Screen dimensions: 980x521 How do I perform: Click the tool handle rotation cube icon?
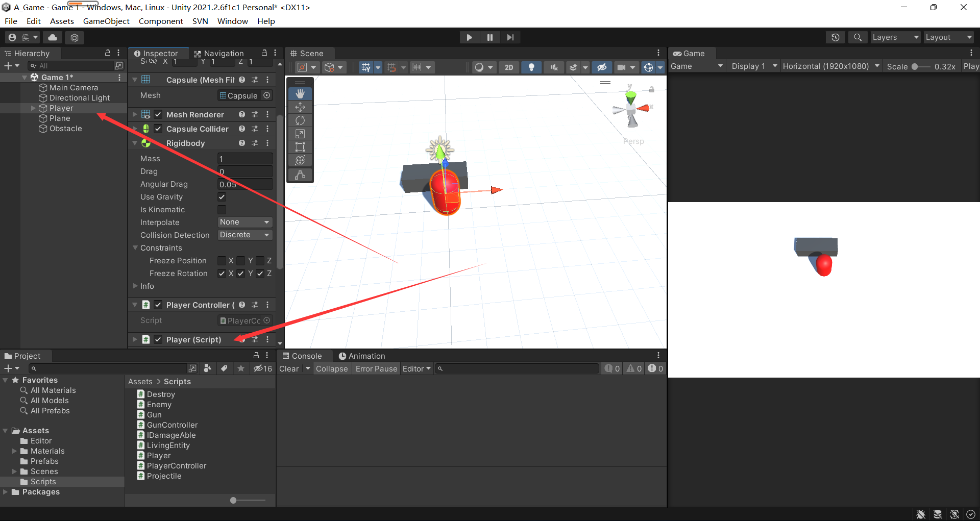tap(329, 67)
